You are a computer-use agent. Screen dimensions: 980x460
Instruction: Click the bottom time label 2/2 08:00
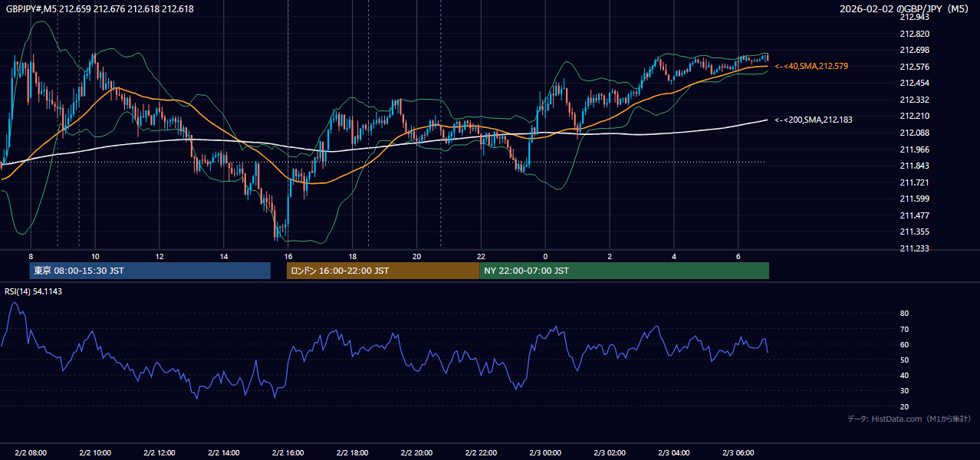pyautogui.click(x=31, y=452)
